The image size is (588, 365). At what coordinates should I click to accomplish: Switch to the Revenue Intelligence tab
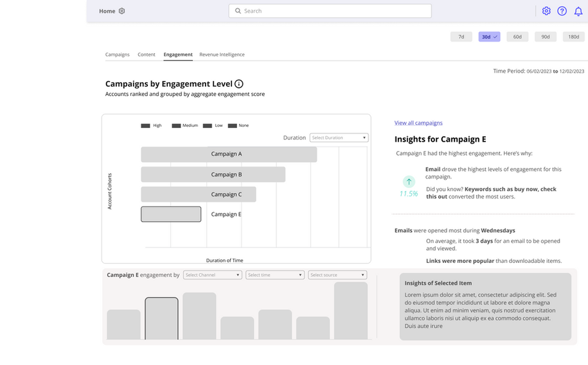(222, 54)
